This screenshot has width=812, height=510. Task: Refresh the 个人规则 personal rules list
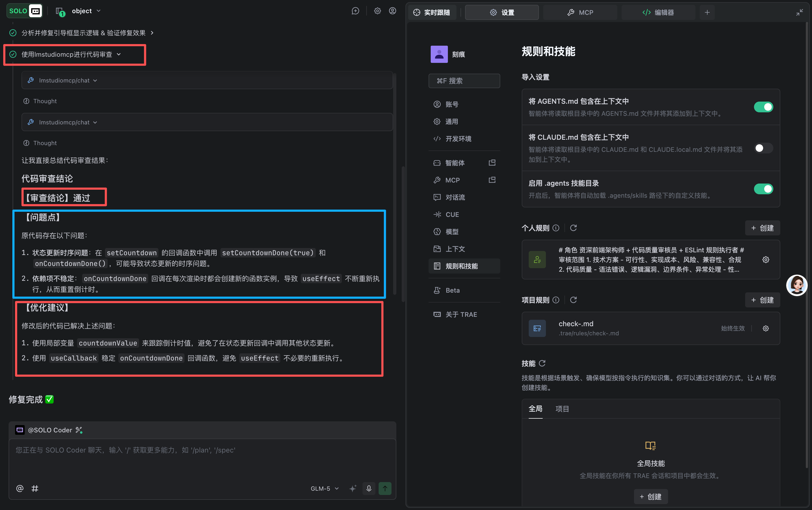[573, 228]
